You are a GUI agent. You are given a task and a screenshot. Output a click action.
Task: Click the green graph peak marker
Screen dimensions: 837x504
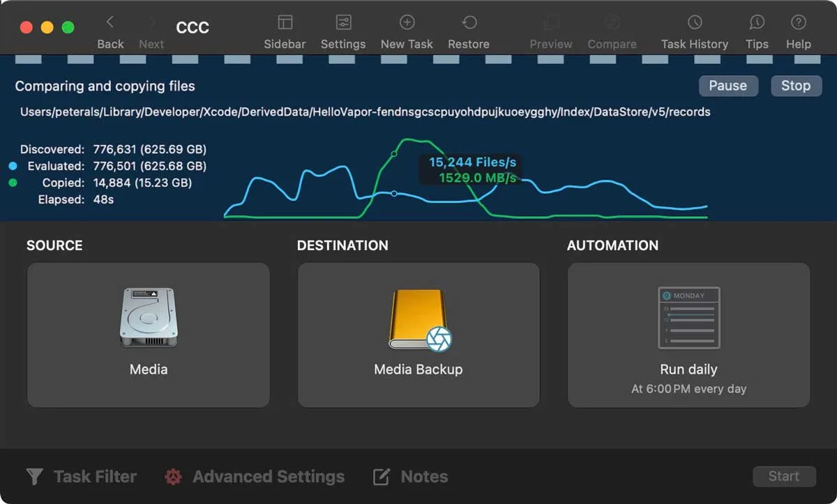tap(394, 153)
